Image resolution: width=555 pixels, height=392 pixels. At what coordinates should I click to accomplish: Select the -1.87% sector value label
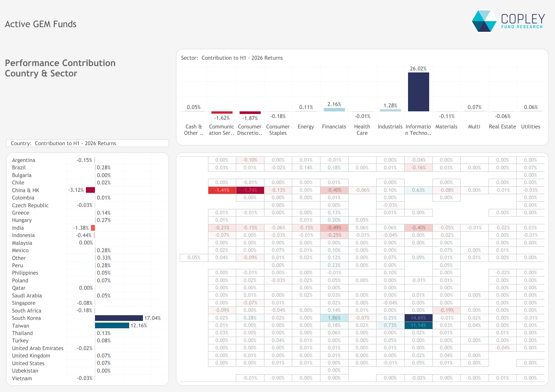point(250,118)
